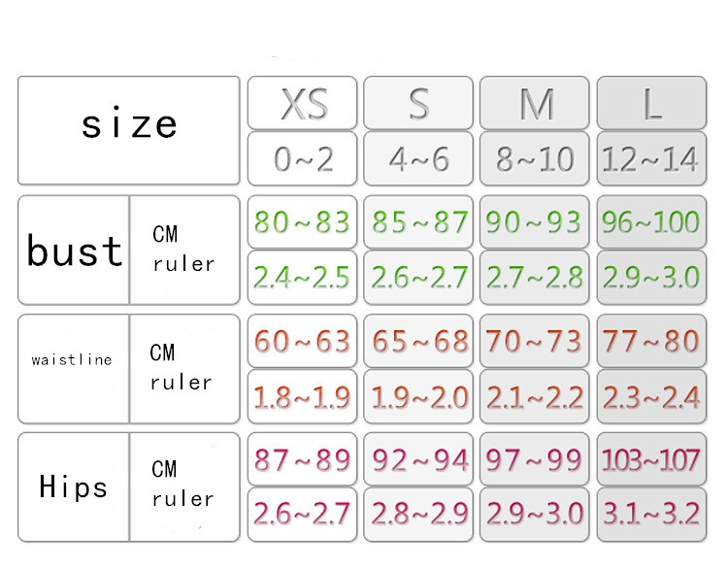
Task: Click the 60~63 waistline cell
Action: click(x=303, y=341)
